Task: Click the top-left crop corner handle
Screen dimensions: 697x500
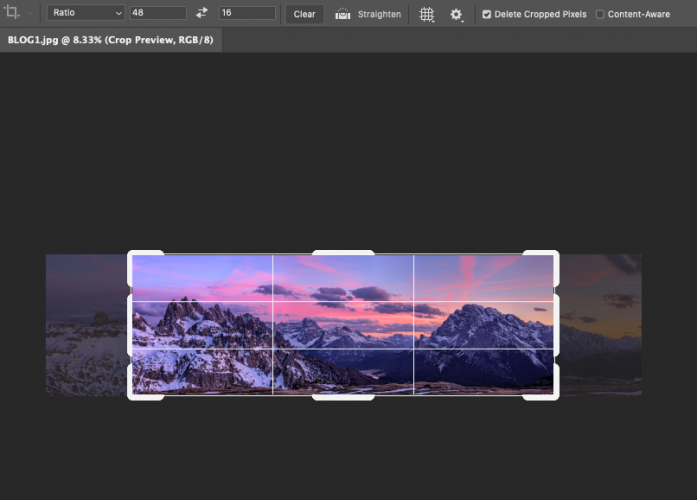Action: [130, 254]
